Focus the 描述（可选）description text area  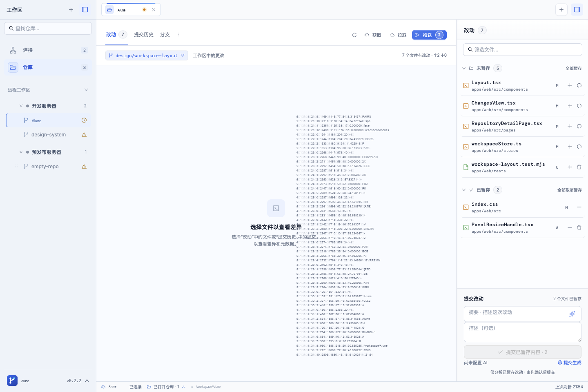click(523, 332)
